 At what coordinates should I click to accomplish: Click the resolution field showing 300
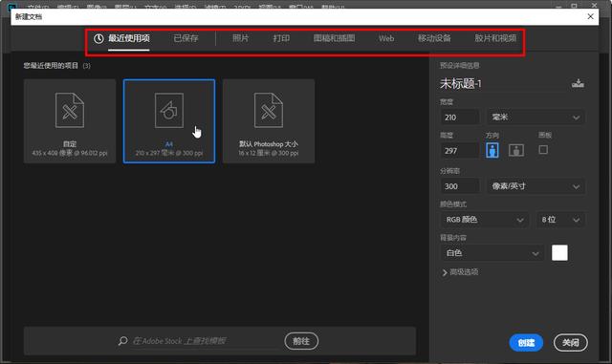(x=460, y=186)
